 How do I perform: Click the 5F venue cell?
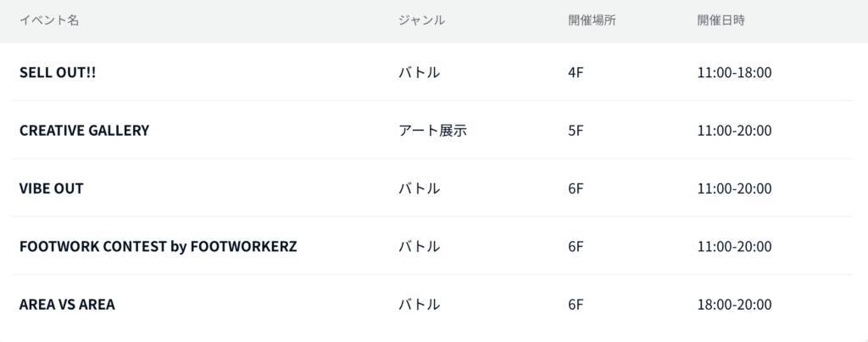[x=576, y=130]
